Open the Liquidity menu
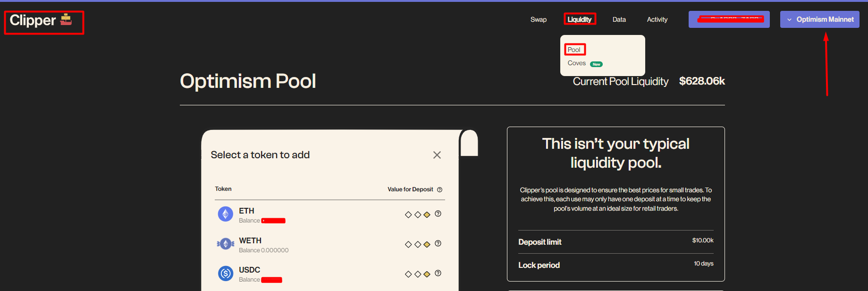This screenshot has height=291, width=868. click(x=579, y=19)
